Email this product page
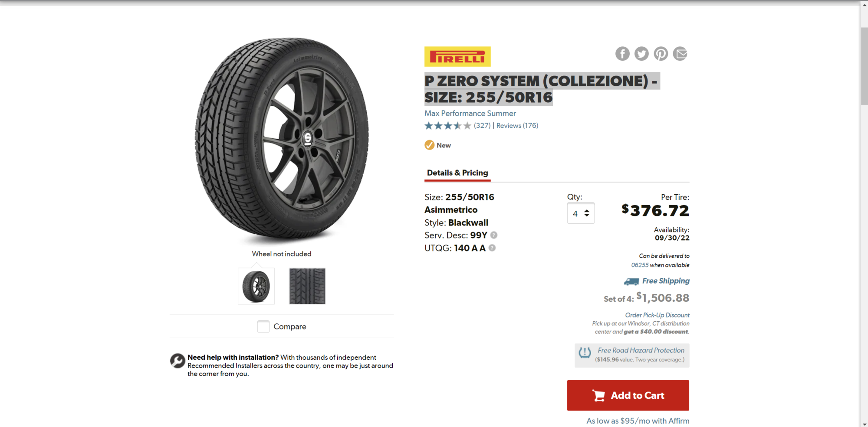 (680, 54)
